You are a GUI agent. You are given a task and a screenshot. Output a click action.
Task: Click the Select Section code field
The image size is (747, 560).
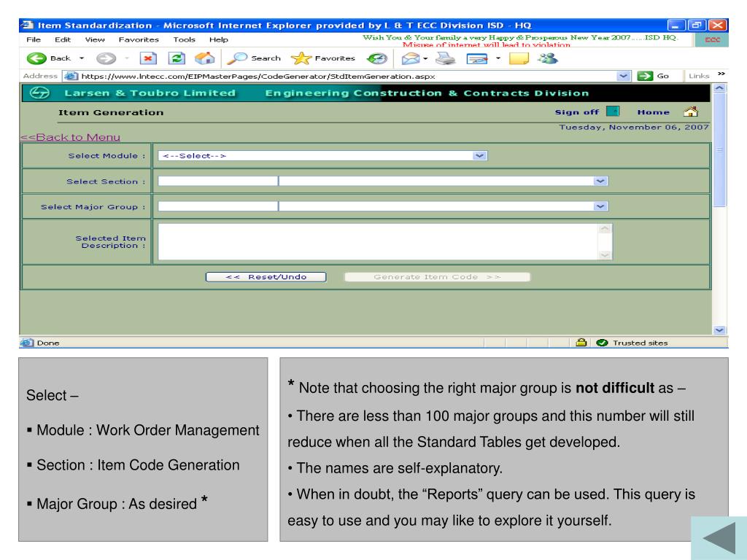pos(217,181)
